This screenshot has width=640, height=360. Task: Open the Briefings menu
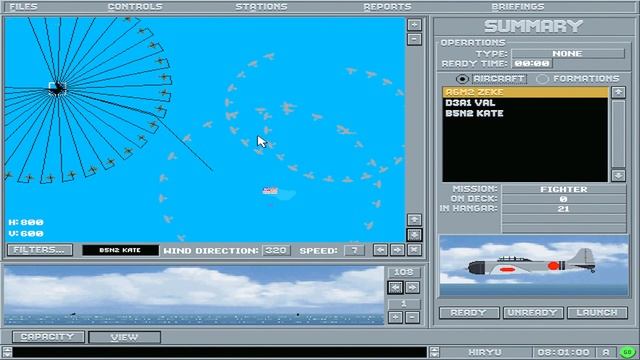[x=518, y=7]
